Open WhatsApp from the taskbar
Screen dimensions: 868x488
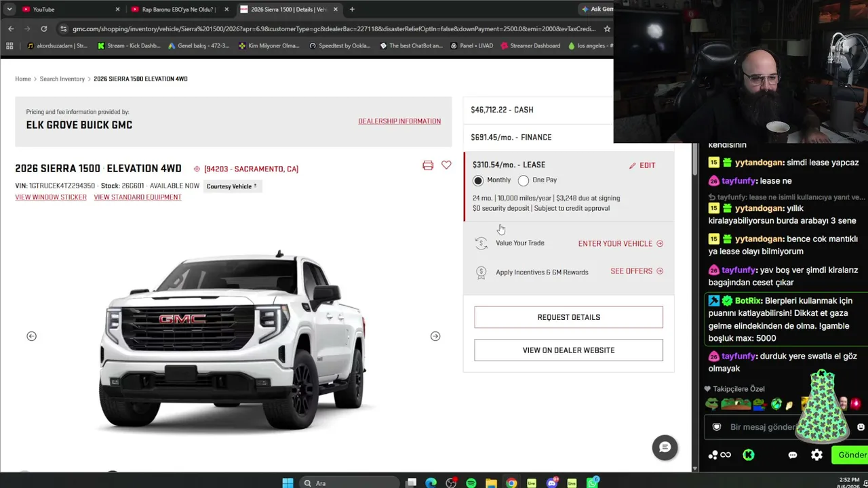coord(593,483)
